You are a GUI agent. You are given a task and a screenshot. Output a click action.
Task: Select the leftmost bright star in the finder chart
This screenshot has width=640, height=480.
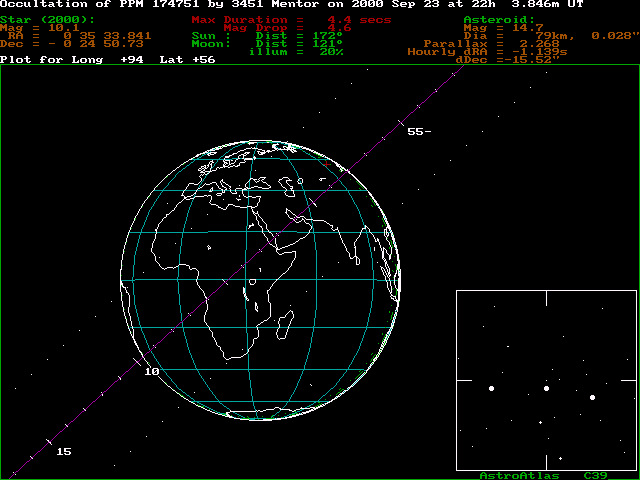tap(491, 388)
